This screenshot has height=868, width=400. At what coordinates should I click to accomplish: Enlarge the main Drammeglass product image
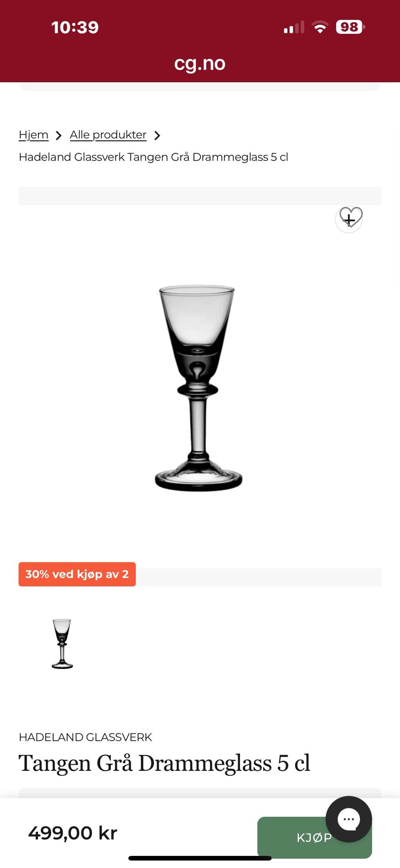point(198,388)
